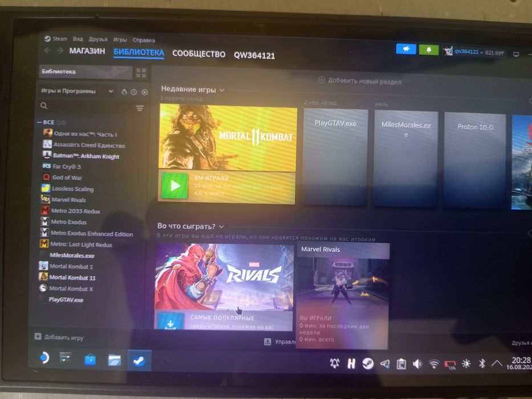Open the Wi-Fi network tray icon

[x=434, y=364]
